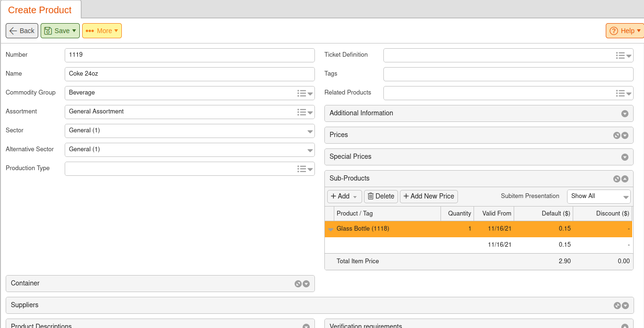Expand the Sector dropdown

310,131
